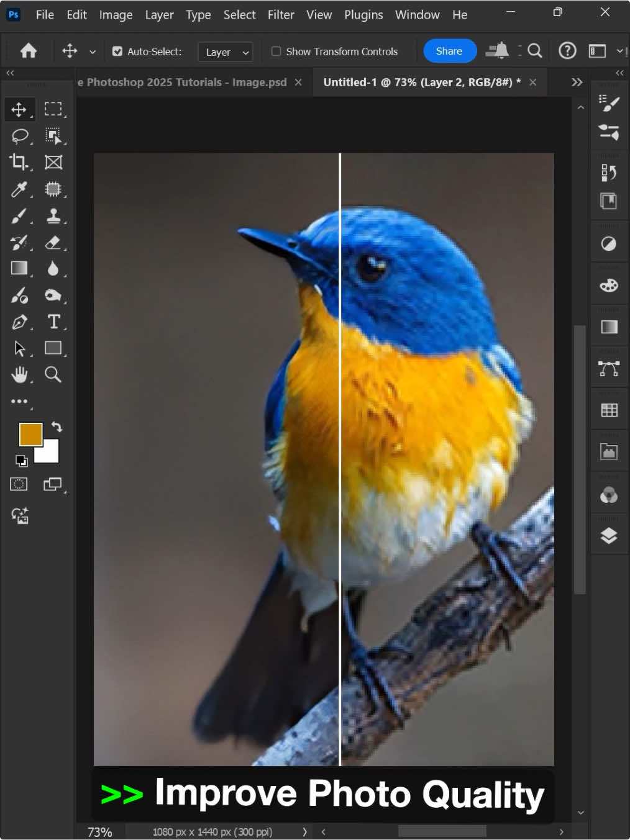Screen dimensions: 630x840
Task: Select the Pen tool
Action: tap(19, 322)
